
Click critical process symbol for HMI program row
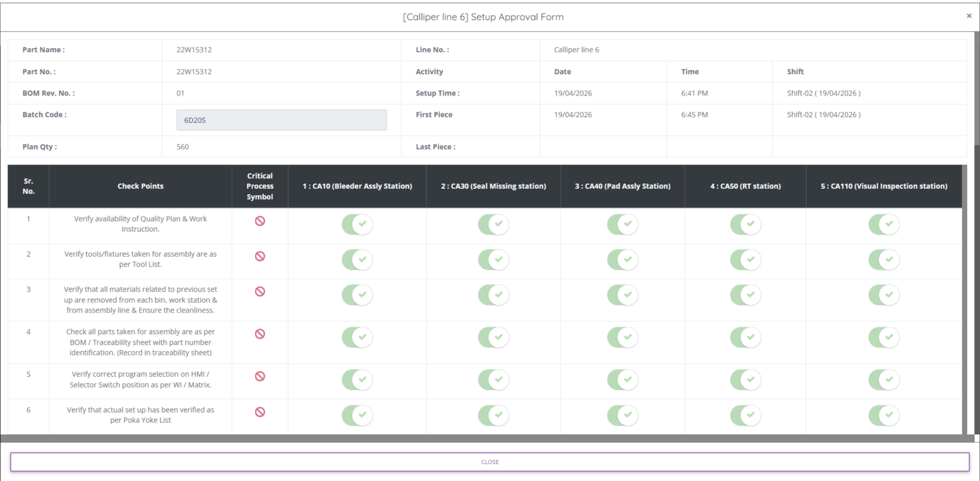click(260, 376)
